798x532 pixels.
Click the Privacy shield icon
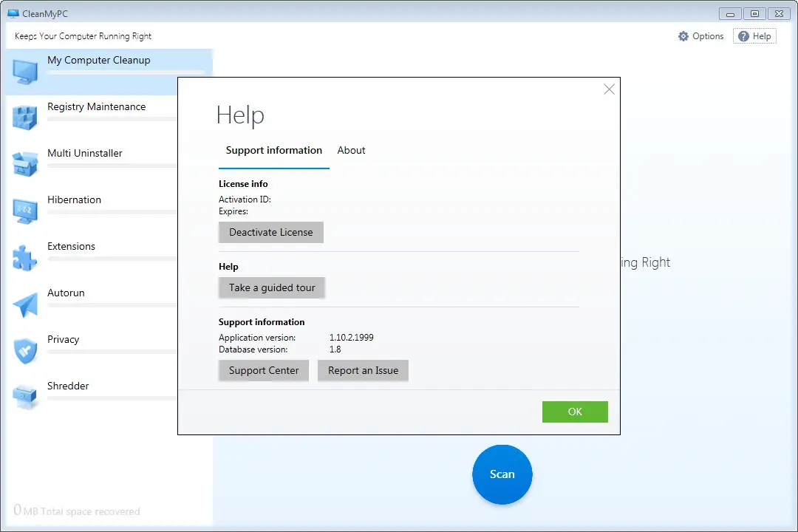(25, 350)
